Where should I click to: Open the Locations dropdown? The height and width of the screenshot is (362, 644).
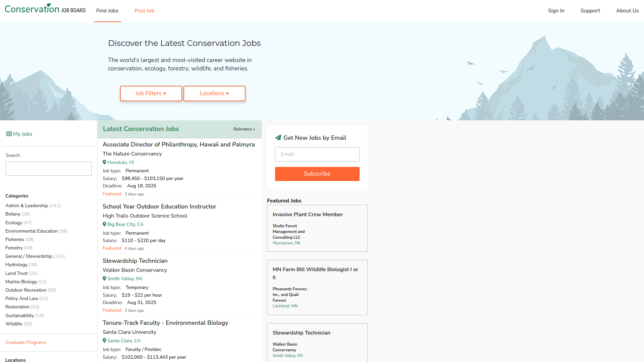pyautogui.click(x=214, y=94)
